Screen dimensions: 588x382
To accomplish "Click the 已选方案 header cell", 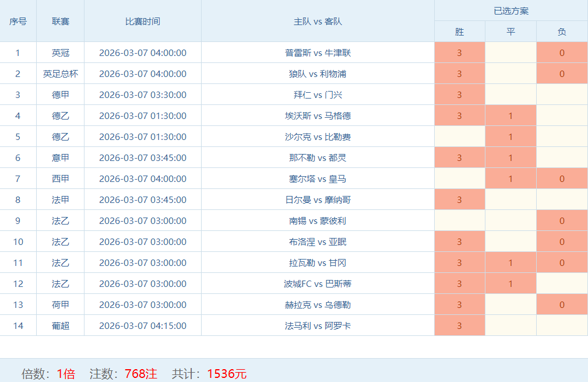I will tap(510, 11).
